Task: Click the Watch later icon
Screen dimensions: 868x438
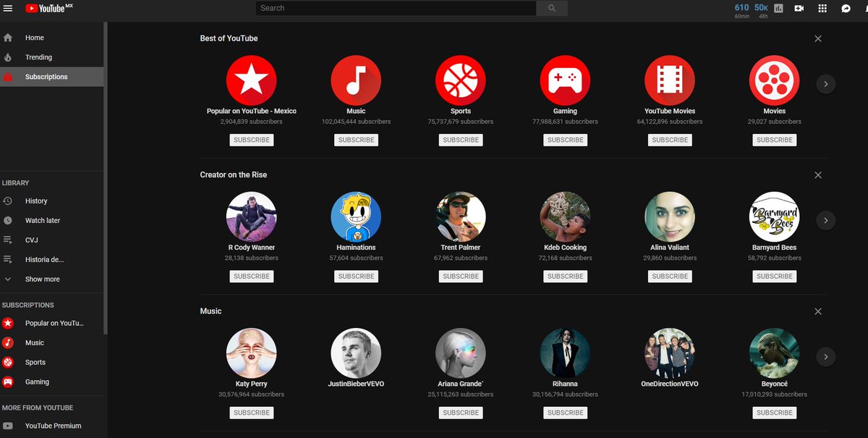Action: click(8, 220)
